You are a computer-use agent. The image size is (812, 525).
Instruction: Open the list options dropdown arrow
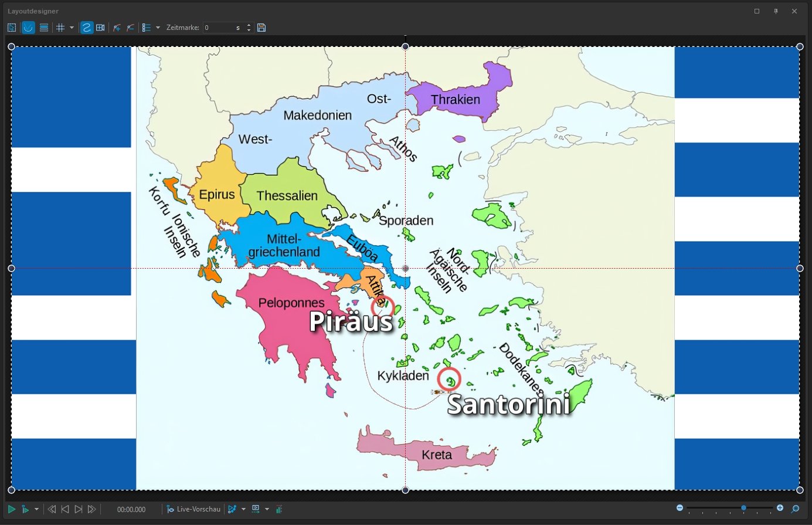click(158, 28)
